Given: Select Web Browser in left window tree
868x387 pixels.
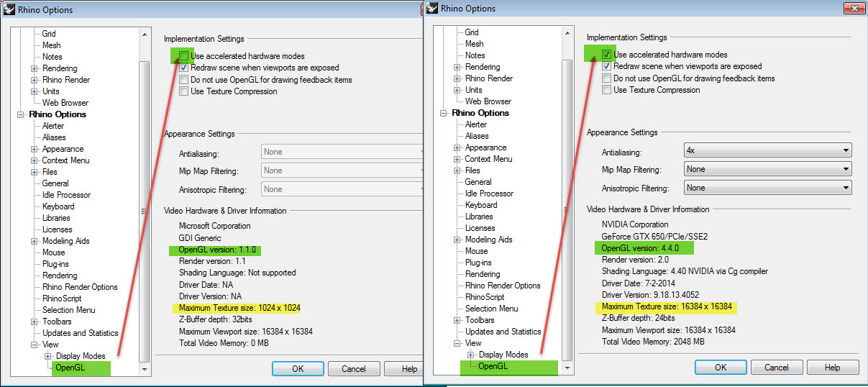Looking at the screenshot, I should 65,103.
